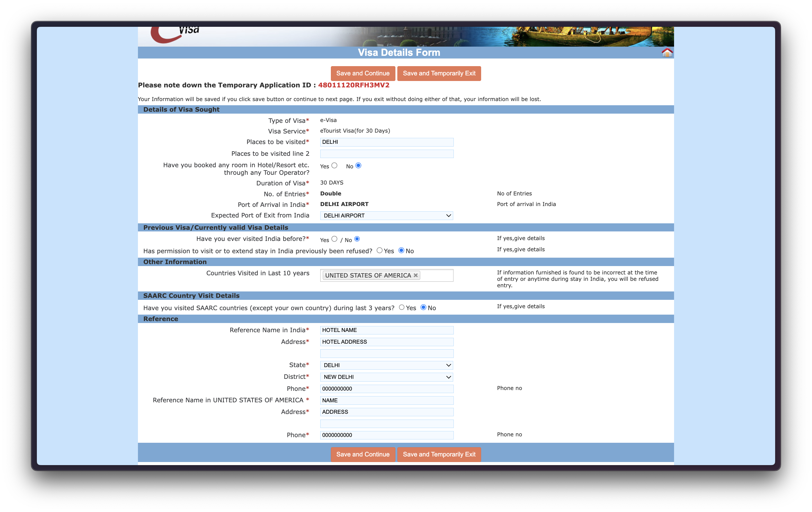Select Yes for visited India before
Viewport: 812px width, 512px height.
(x=334, y=239)
